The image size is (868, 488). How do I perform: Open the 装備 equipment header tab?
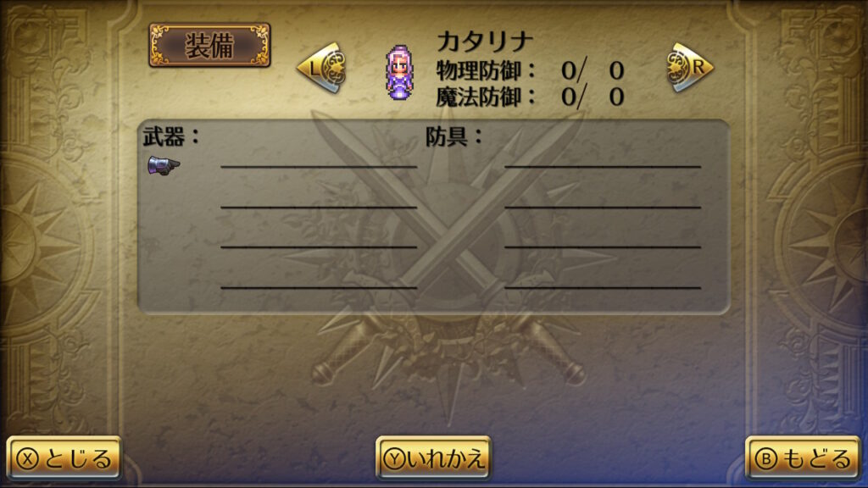(210, 46)
